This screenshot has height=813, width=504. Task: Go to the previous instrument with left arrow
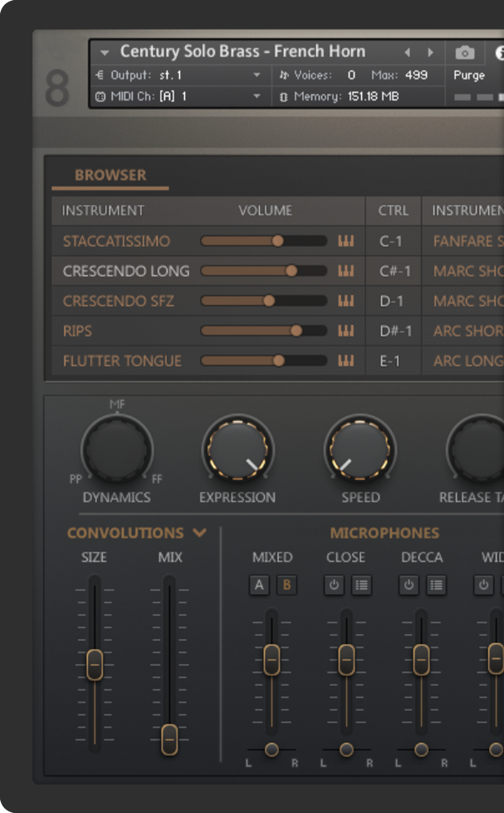(x=407, y=53)
